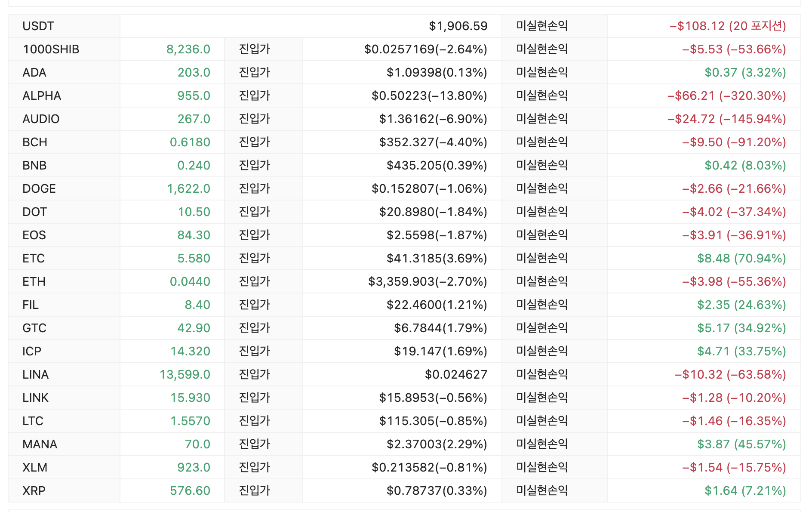Select the FIL row label
This screenshot has width=812, height=512.
31,305
